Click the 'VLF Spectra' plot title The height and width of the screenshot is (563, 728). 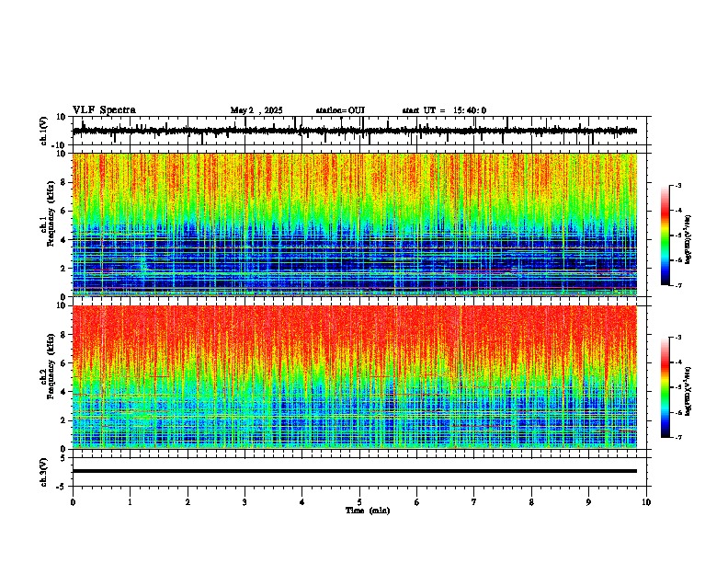(x=104, y=110)
